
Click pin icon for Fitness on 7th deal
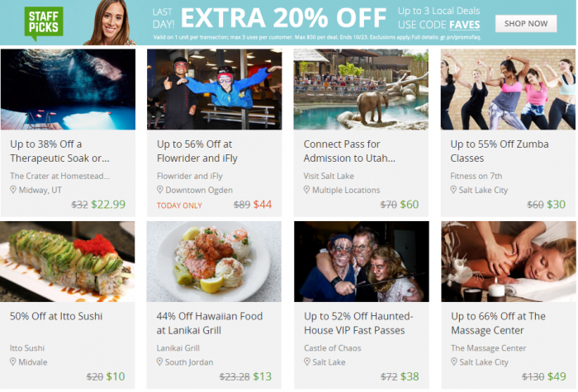(453, 190)
